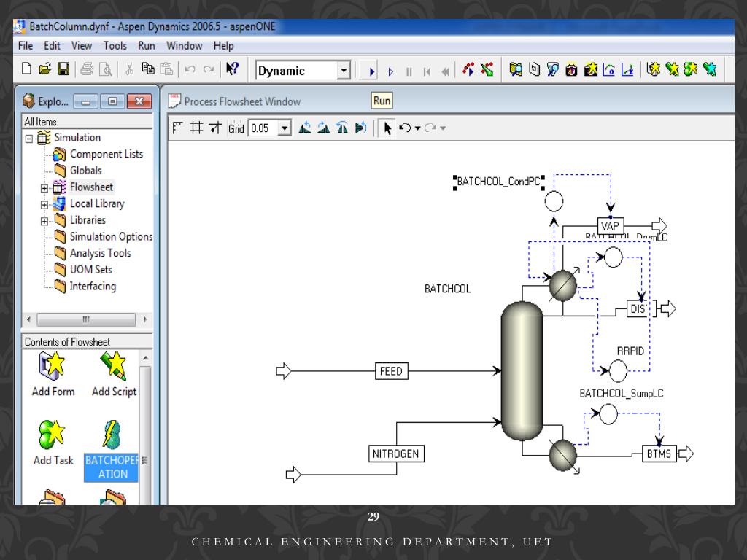Screen dimensions: 747x560
Task: Select the pointer arrow tool
Action: (x=387, y=128)
